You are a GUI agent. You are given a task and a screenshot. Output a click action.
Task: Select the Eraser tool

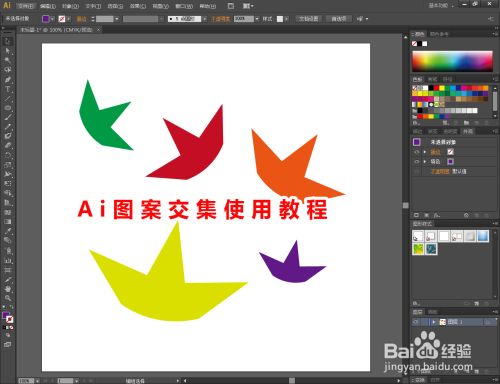7,145
